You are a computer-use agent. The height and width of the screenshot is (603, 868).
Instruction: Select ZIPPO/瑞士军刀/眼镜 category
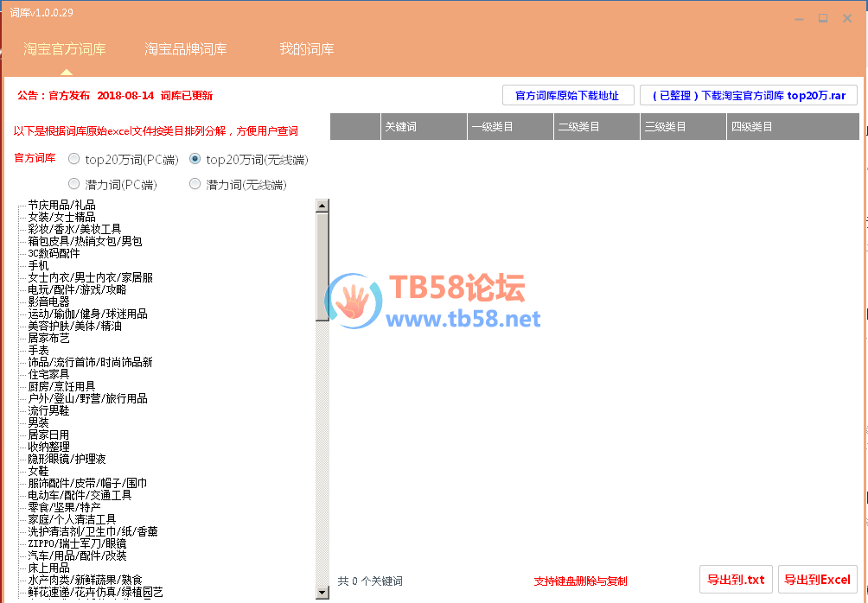point(78,543)
